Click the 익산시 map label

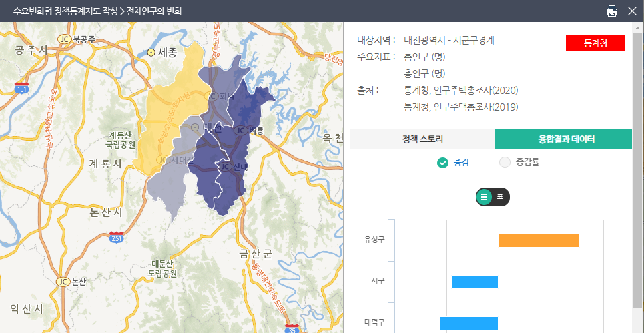point(26,309)
